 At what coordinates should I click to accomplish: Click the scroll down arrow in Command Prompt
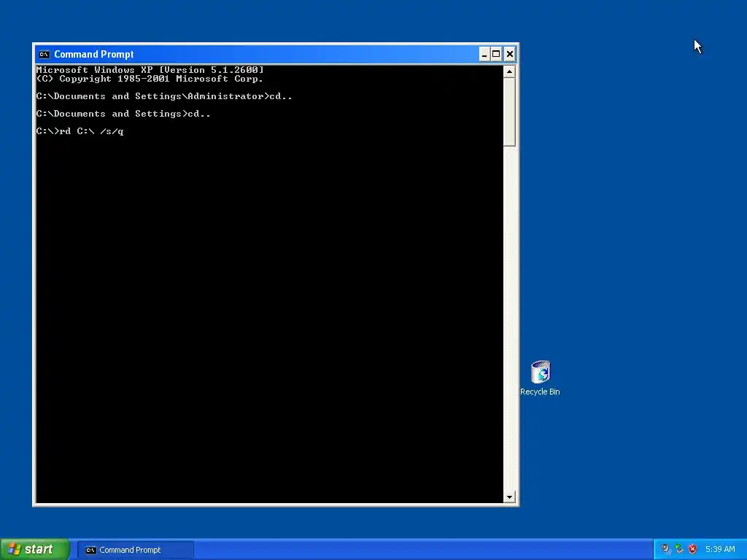(509, 497)
